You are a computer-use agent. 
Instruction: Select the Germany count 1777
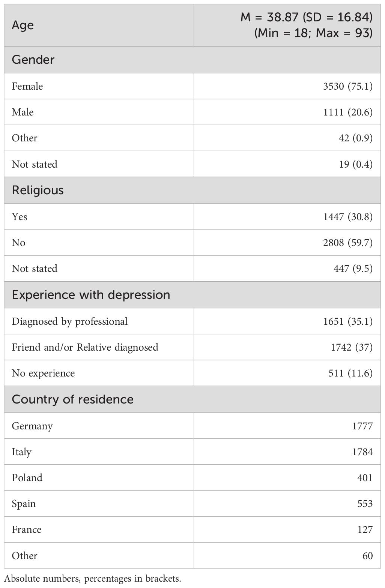coord(362,426)
